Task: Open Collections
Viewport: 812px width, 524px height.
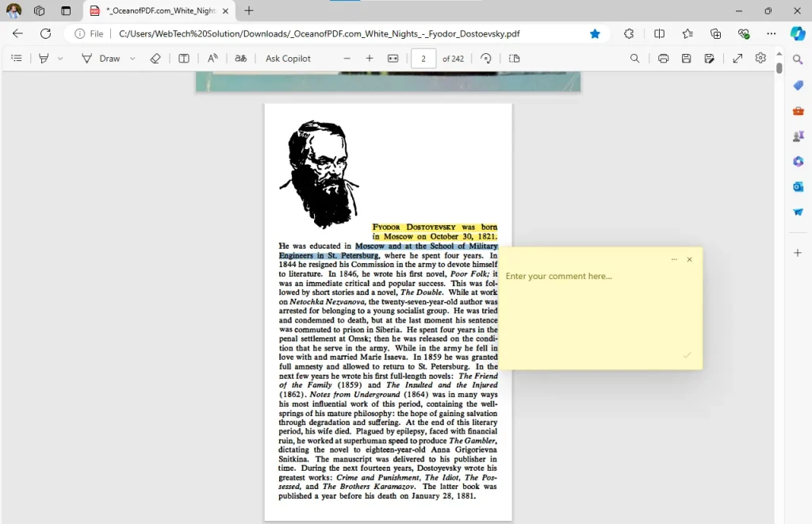Action: tap(716, 33)
